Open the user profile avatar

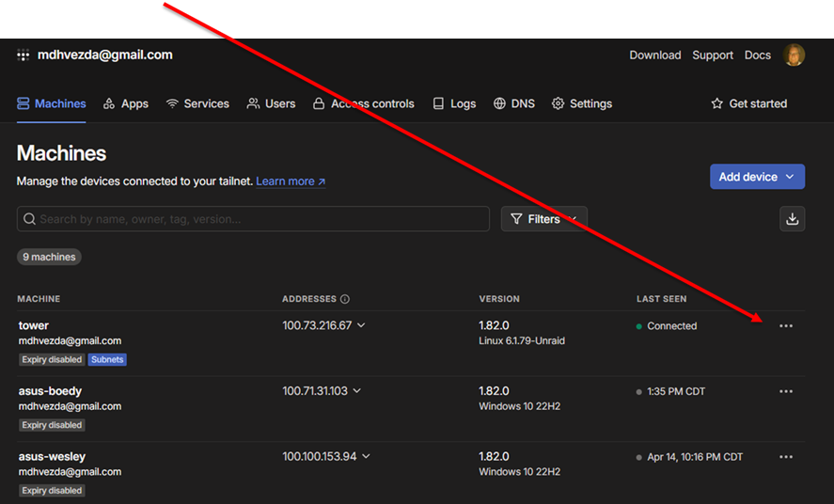pyautogui.click(x=795, y=55)
